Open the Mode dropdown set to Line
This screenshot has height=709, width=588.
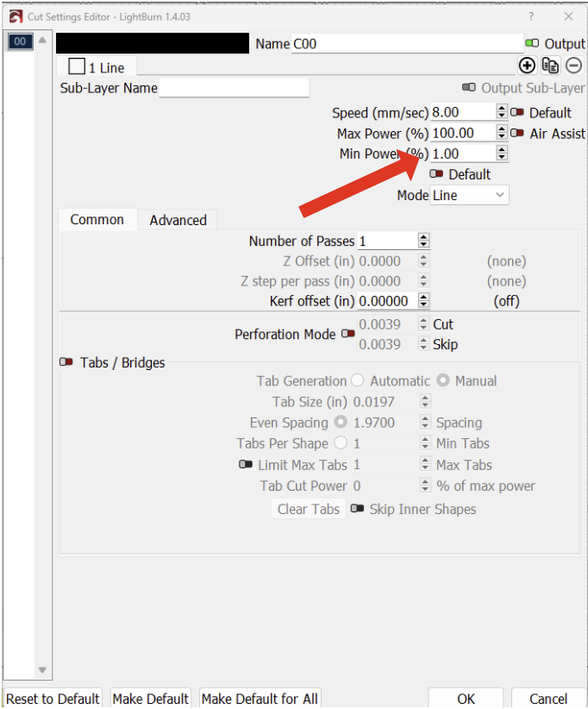[469, 196]
